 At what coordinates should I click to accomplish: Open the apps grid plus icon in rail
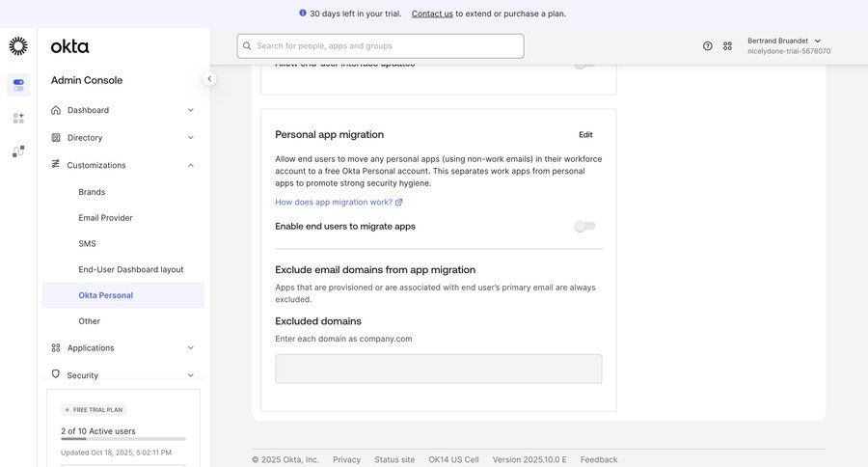pyautogui.click(x=18, y=118)
